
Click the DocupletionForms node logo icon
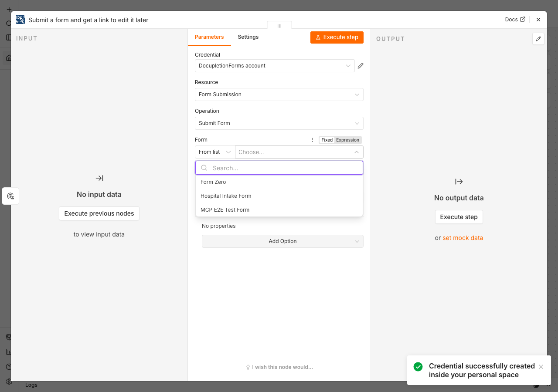[x=20, y=20]
